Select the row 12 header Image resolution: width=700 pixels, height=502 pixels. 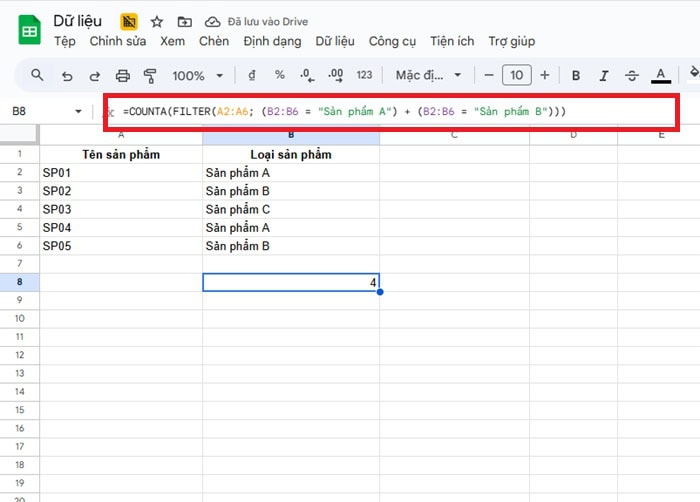[20, 355]
